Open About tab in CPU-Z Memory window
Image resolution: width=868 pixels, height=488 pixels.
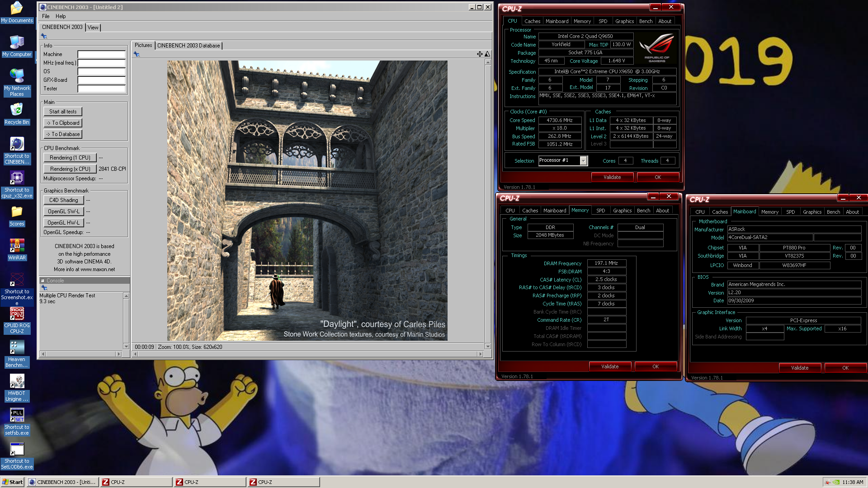click(662, 211)
